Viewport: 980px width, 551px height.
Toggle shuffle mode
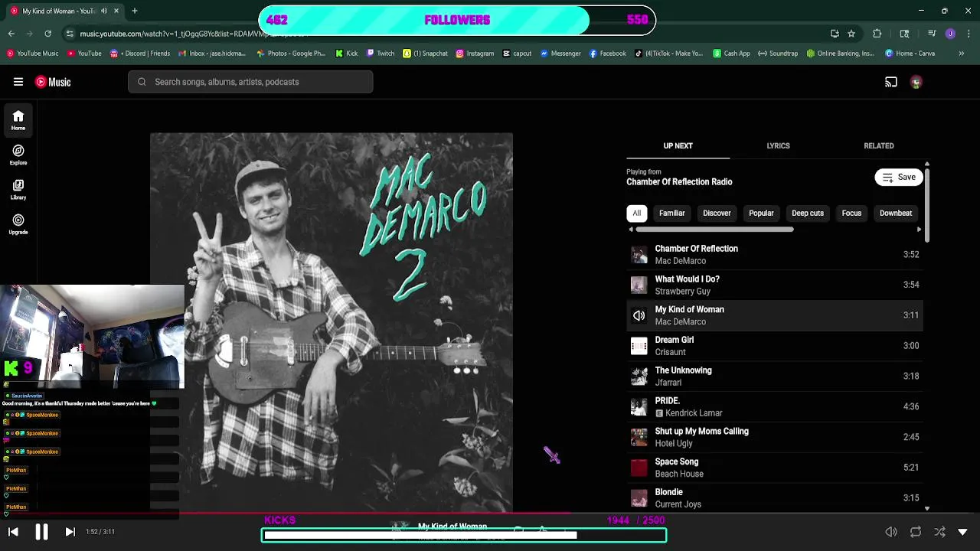(939, 532)
